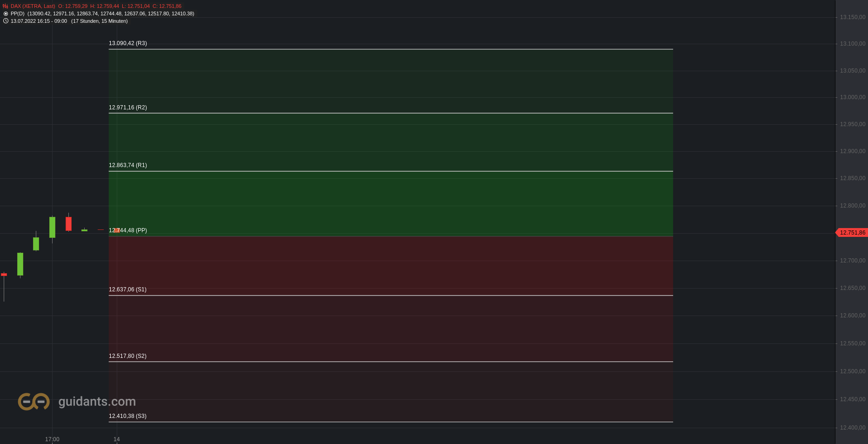The width and height of the screenshot is (868, 444).
Task: Select the 12.744,48 (PP) pivot label
Action: (128, 230)
